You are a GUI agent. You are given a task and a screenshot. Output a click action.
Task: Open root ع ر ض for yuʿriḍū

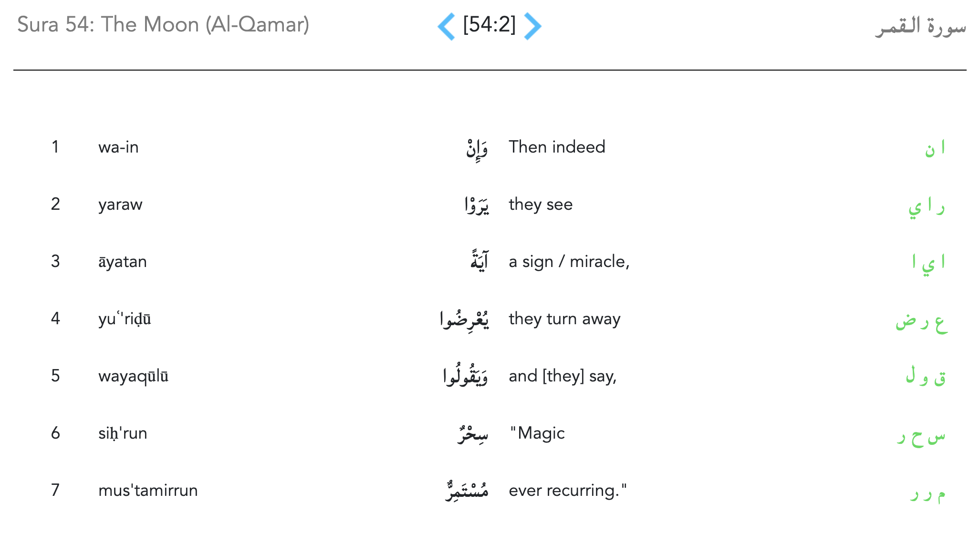point(921,321)
